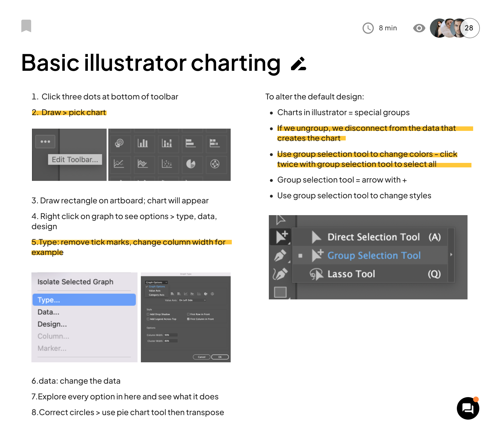Select the Pen tool in left toolbar
The height and width of the screenshot is (446, 504).
click(x=280, y=256)
